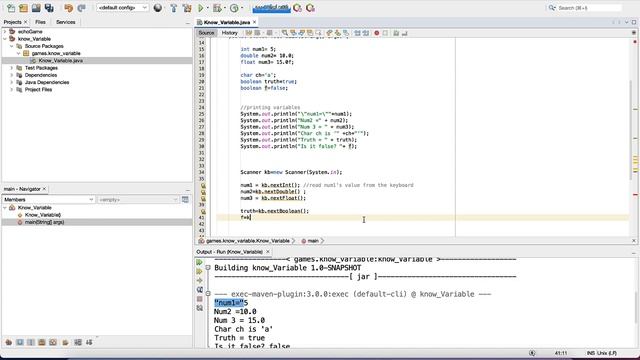Switch to History view in the editor

229,33
